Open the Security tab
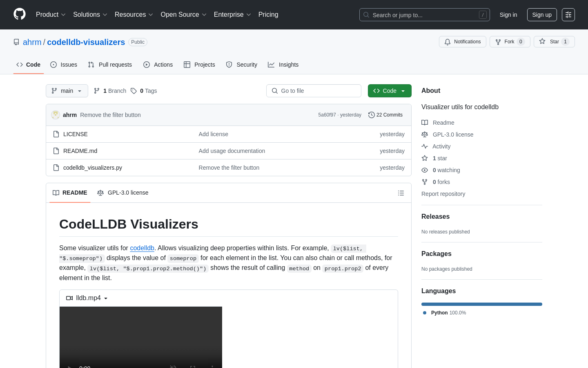Viewport: 588px width, 368px height. (x=242, y=65)
